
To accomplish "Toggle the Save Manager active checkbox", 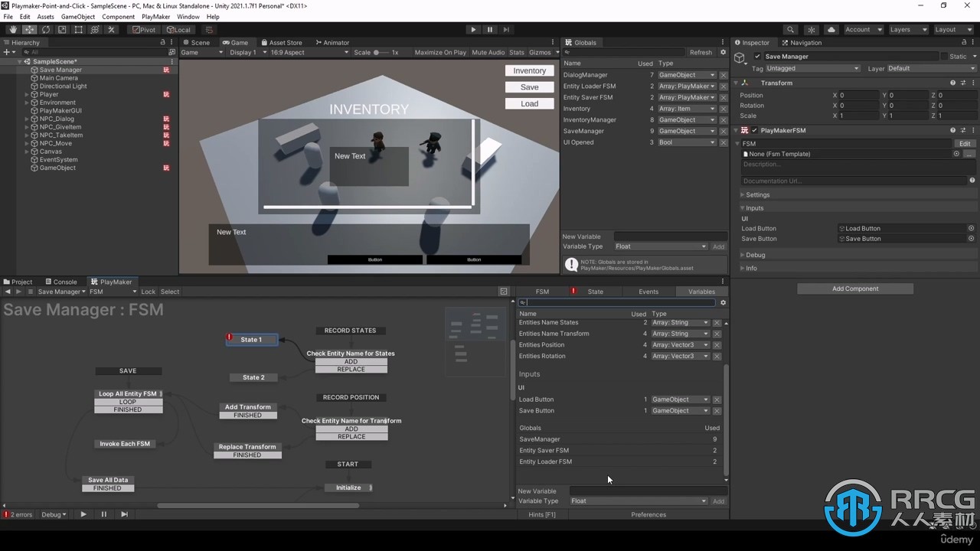I will [757, 57].
